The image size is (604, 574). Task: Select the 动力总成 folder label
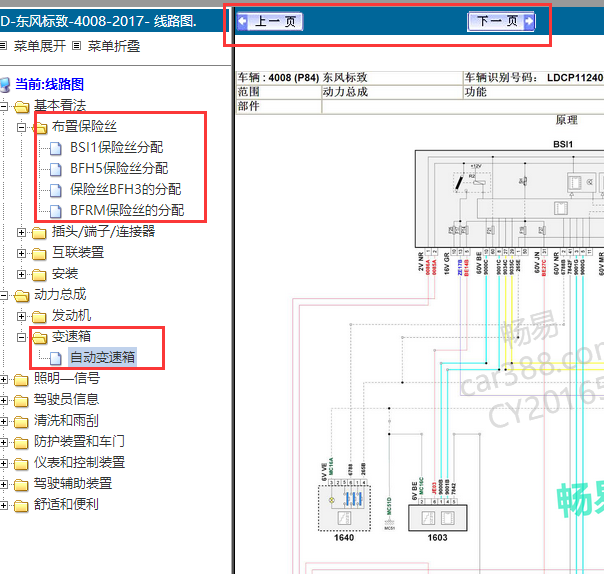click(x=60, y=295)
